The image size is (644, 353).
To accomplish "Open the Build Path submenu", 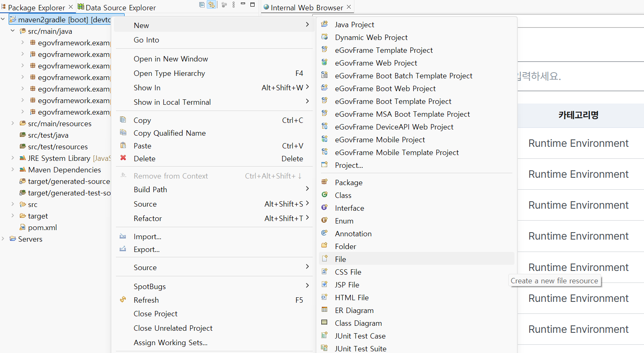I will click(x=150, y=190).
